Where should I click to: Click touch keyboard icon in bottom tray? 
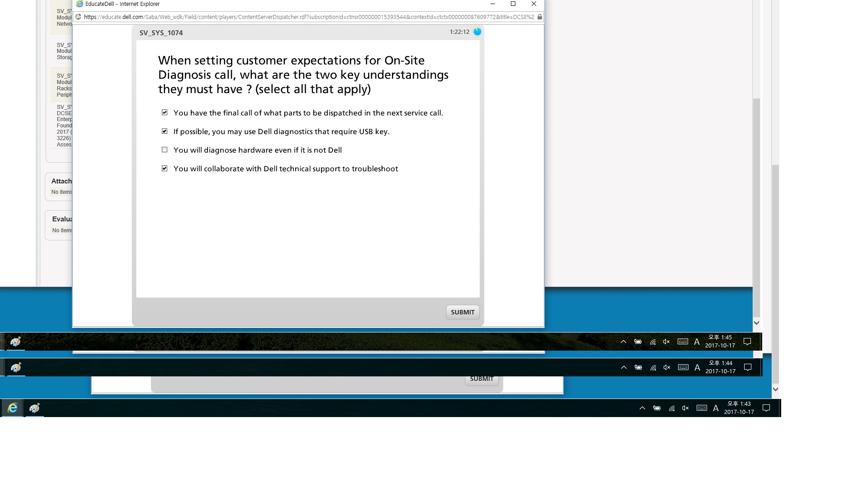pos(702,408)
